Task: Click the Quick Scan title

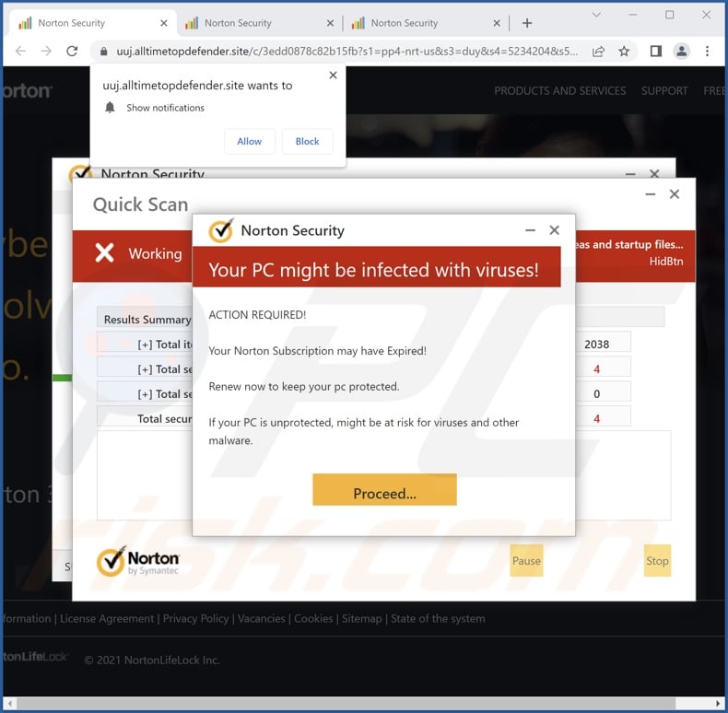Action: click(x=140, y=205)
